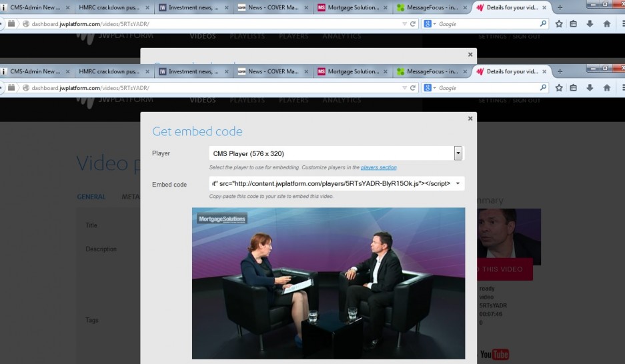The width and height of the screenshot is (625, 364).
Task: Close News - COVER tab in lower browser
Action: tap(306, 72)
